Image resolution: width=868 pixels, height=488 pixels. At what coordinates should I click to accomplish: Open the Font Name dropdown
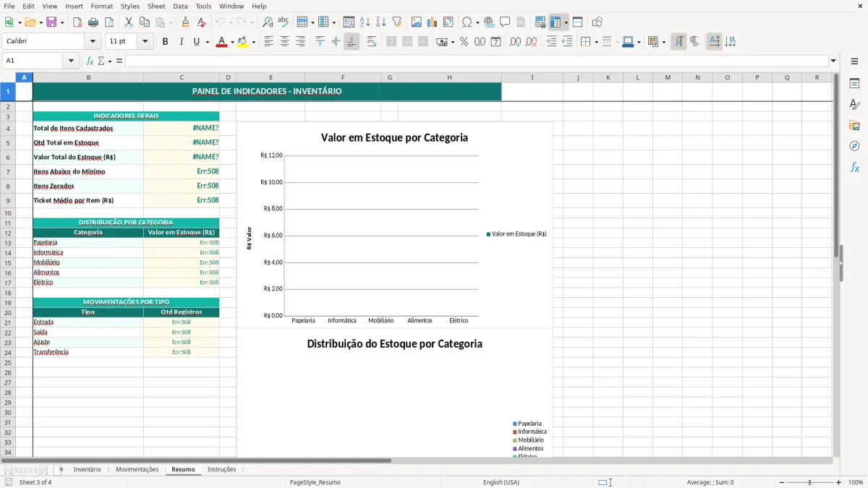coord(93,42)
